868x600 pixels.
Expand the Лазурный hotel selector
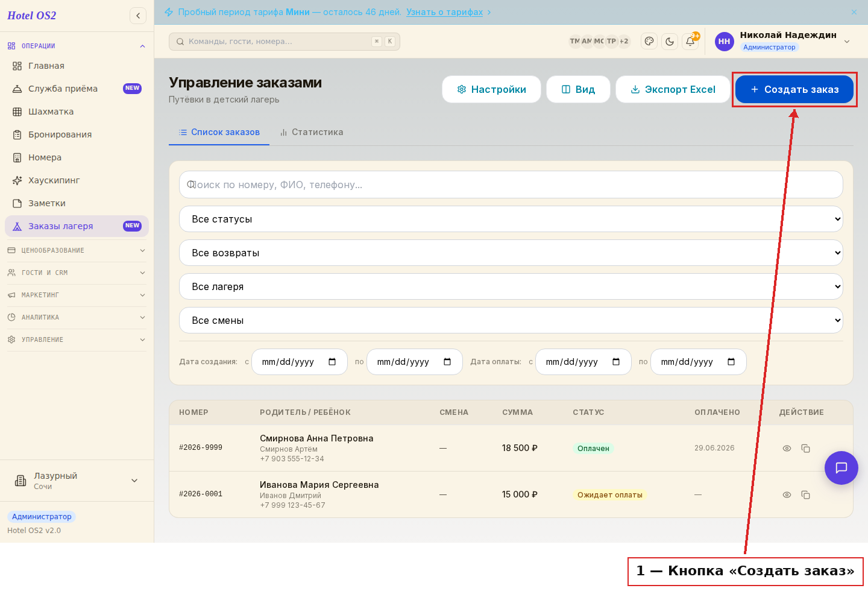click(x=77, y=481)
